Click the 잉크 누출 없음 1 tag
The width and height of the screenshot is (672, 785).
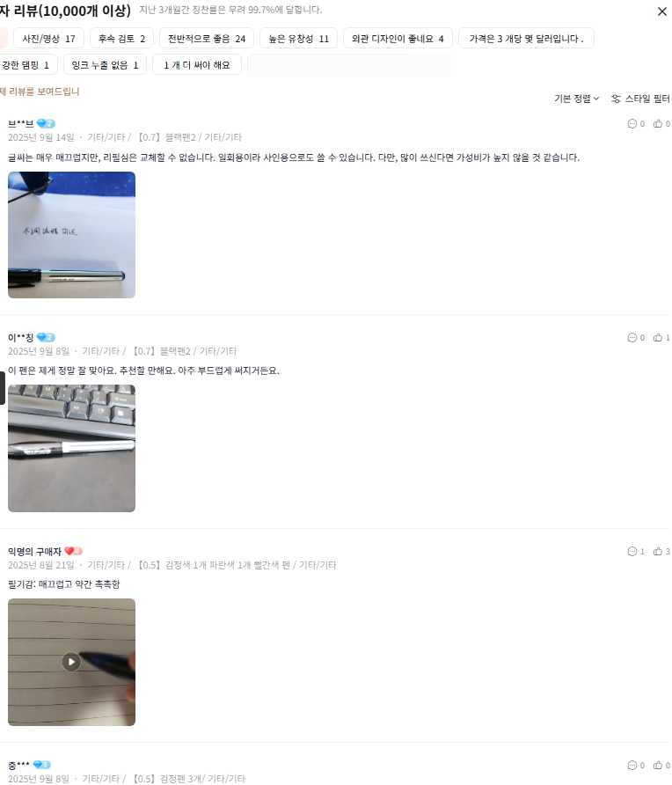click(x=105, y=65)
